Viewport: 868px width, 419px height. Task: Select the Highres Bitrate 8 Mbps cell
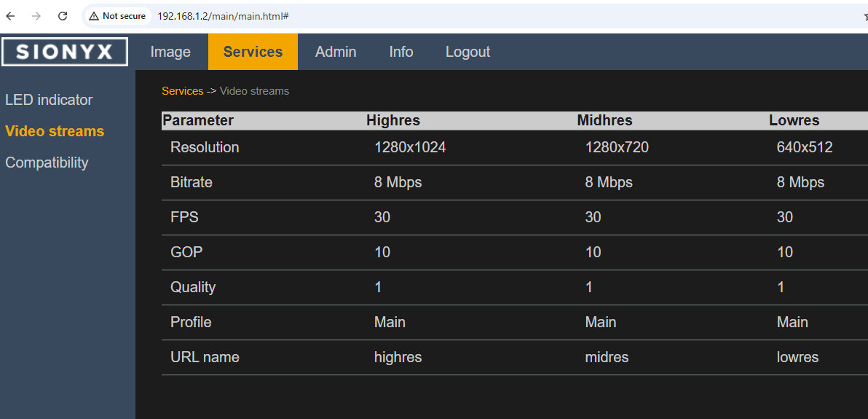(x=398, y=182)
